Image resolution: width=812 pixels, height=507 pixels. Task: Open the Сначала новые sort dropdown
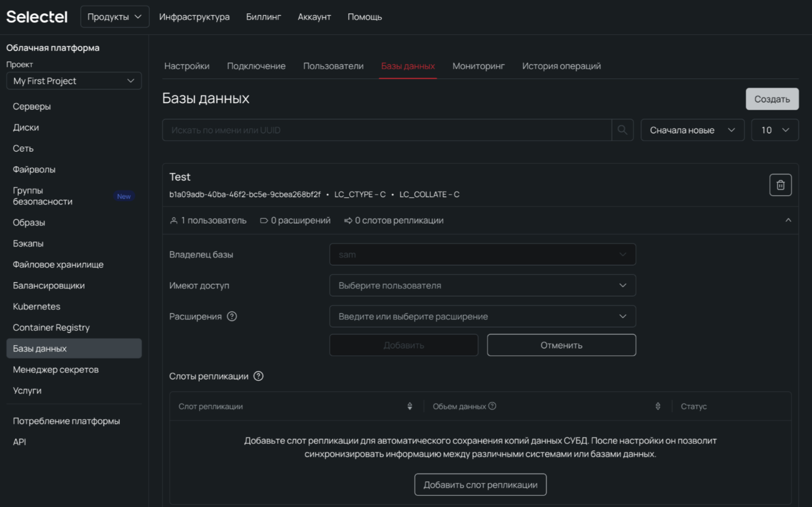[x=692, y=130]
